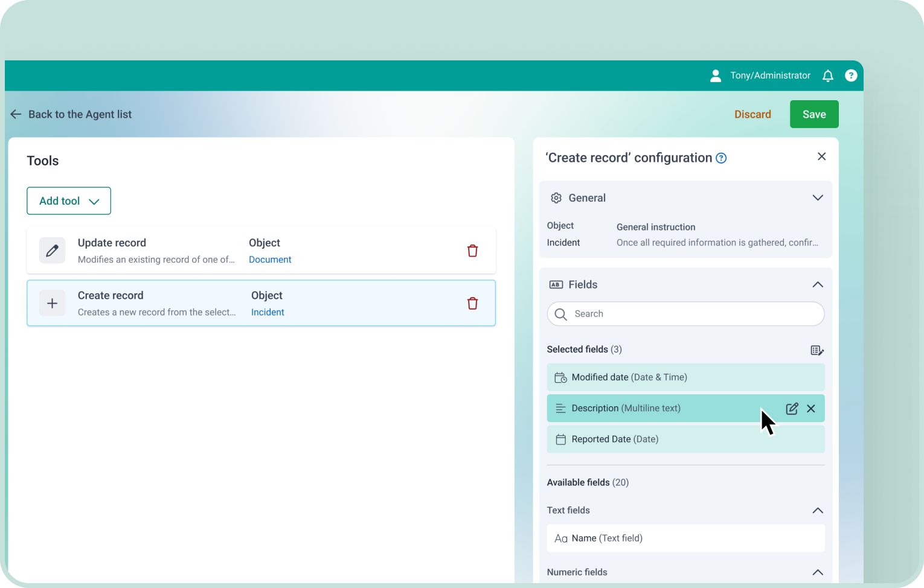Collapse the Numeric fields group
The width and height of the screenshot is (924, 588).
click(818, 572)
